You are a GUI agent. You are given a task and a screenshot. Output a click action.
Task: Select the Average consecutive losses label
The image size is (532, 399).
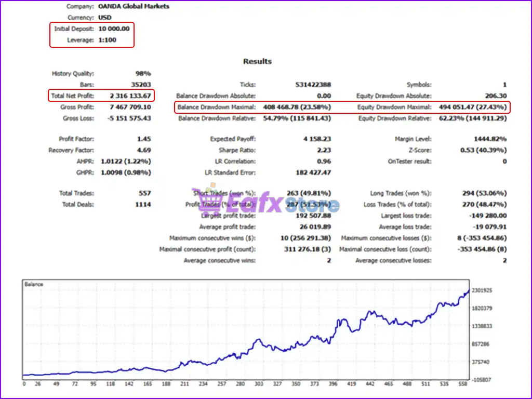394,261
